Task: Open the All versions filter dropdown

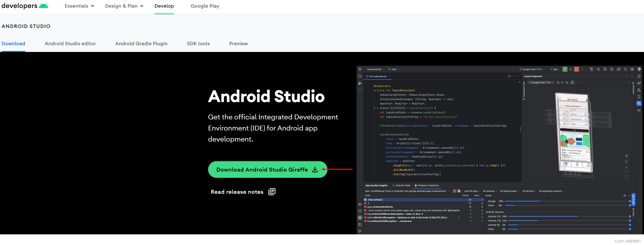Action: pos(490,191)
